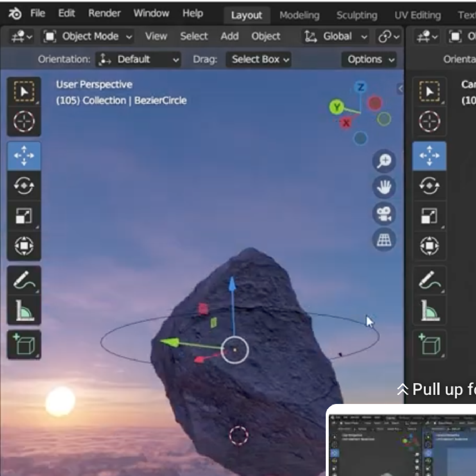The image size is (476, 476).
Task: Expand the Select Box drag dropdown
Action: coord(259,60)
